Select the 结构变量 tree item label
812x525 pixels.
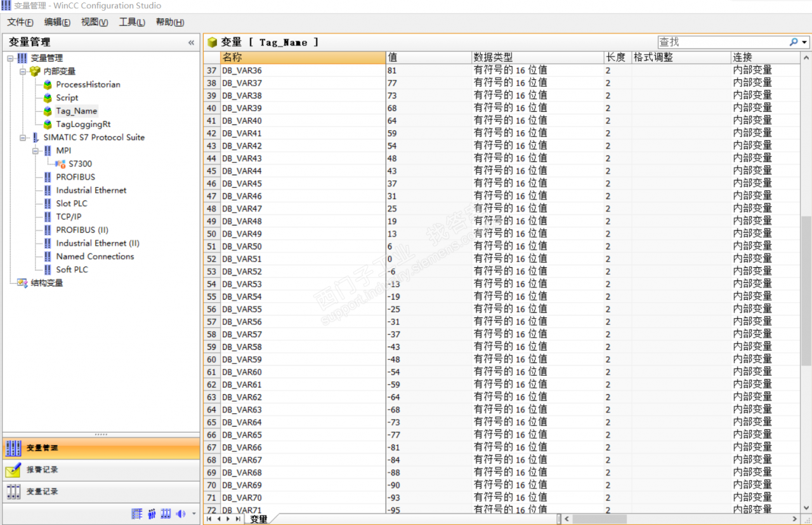pyautogui.click(x=47, y=283)
